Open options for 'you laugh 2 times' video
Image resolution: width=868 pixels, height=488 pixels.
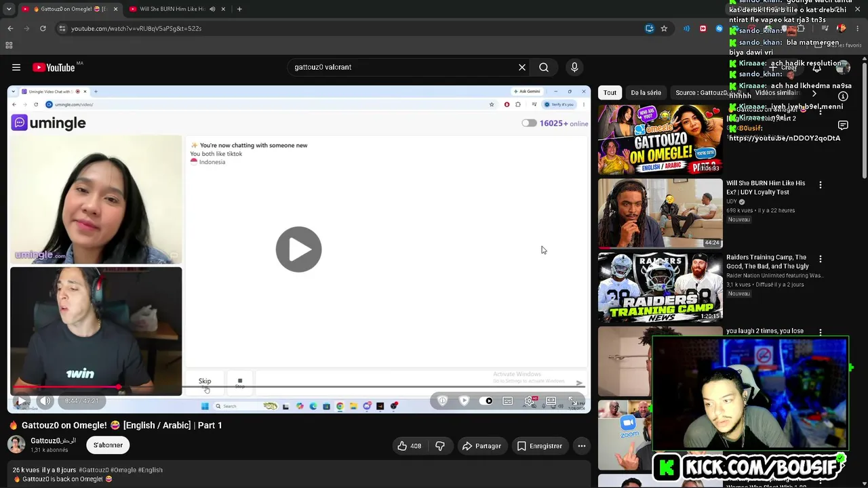pos(821,332)
